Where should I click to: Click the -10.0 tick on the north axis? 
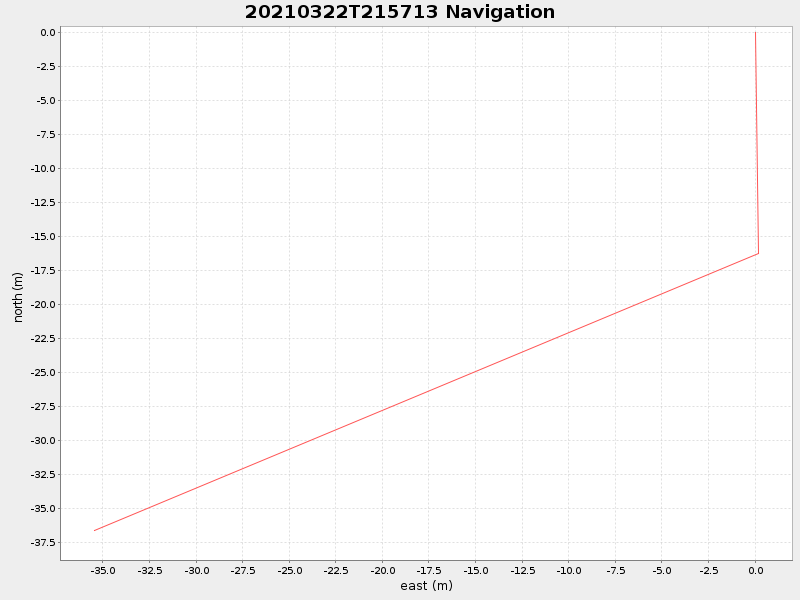[x=43, y=168]
